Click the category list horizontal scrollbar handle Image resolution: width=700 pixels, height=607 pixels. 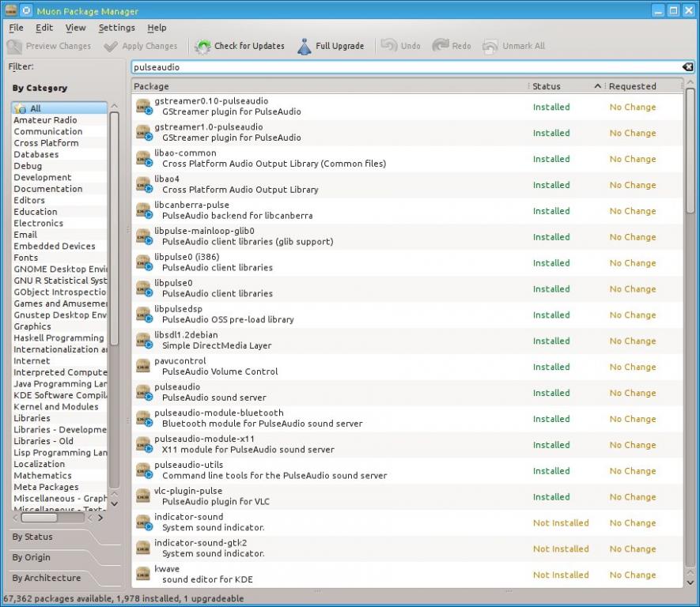tap(40, 518)
